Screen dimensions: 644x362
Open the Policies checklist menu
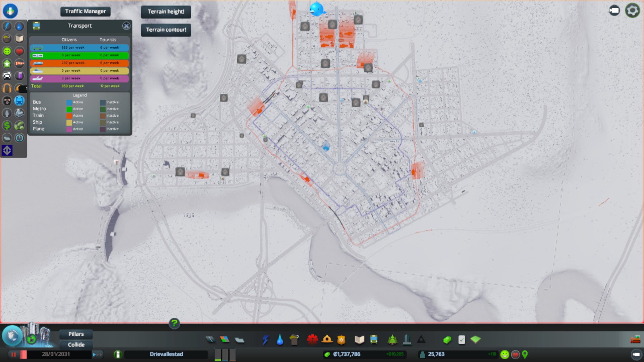pos(462,340)
